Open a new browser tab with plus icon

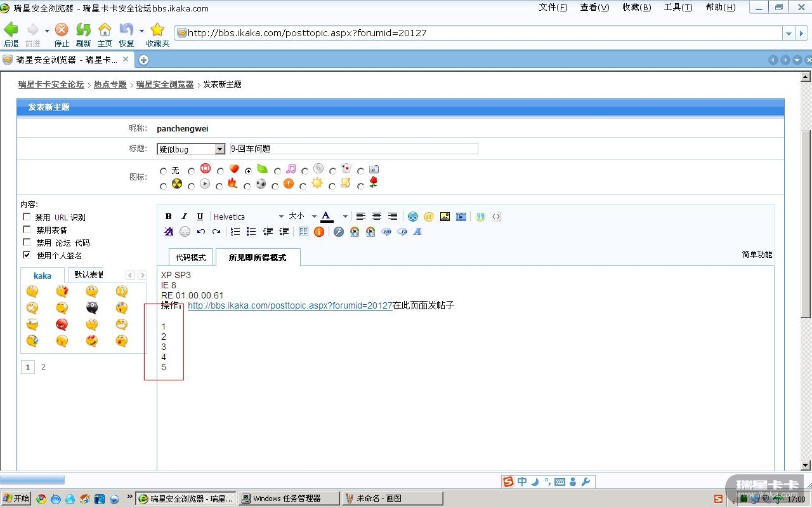pyautogui.click(x=144, y=60)
